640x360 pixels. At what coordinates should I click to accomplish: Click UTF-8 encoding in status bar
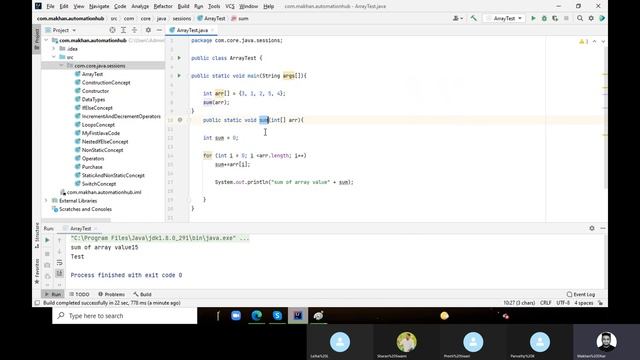tap(563, 303)
